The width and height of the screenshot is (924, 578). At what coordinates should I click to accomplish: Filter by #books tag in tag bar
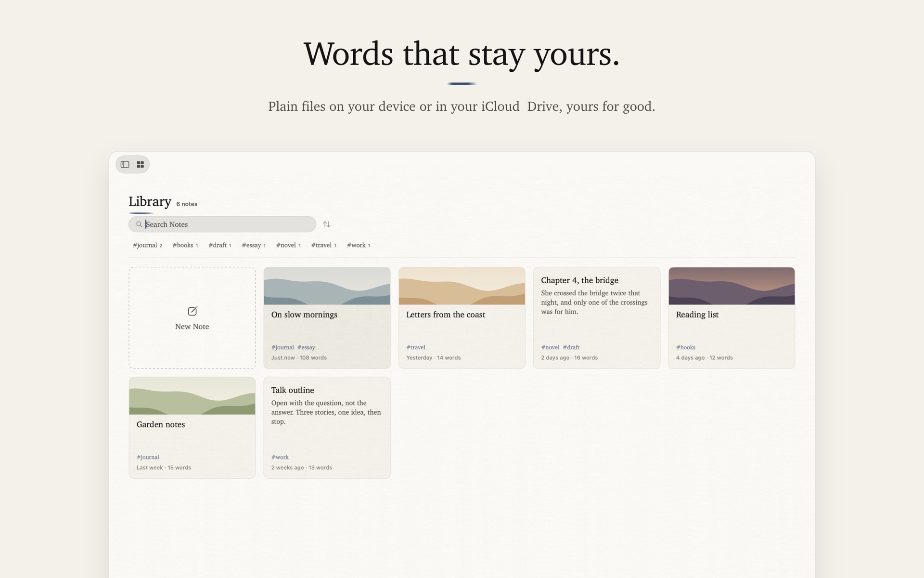(185, 245)
